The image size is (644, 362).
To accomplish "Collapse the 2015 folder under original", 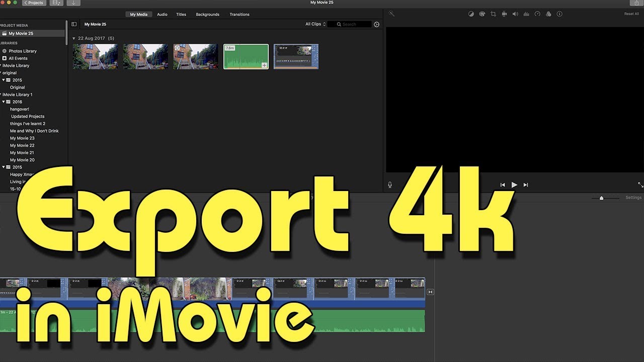I will pos(4,80).
